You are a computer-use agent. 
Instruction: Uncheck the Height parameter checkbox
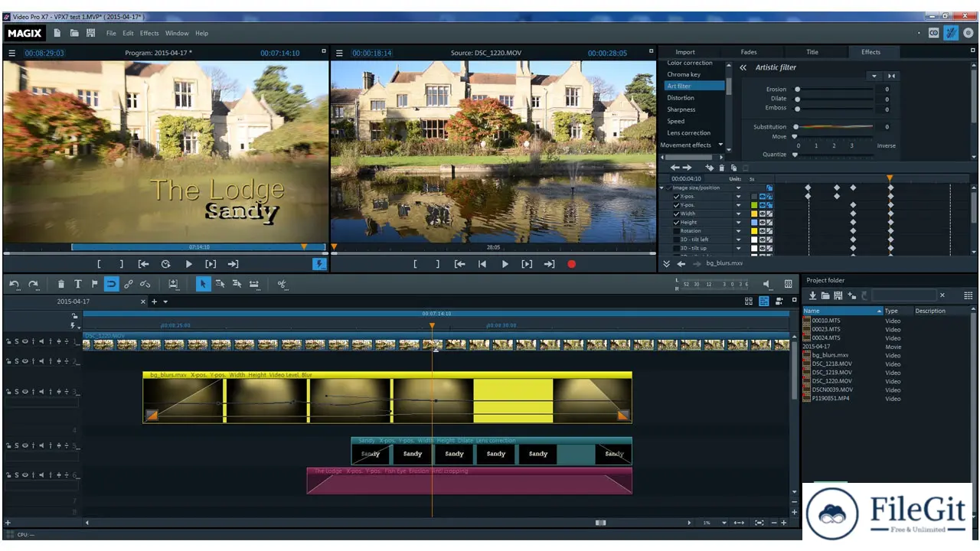676,222
